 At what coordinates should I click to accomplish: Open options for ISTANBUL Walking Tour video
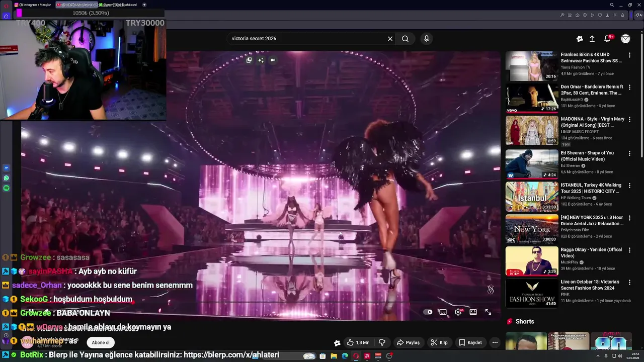629,186
